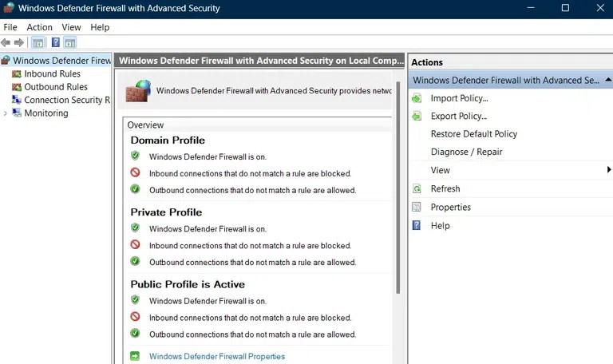Select Monitoring in the tree
613x364 pixels.
(x=46, y=113)
